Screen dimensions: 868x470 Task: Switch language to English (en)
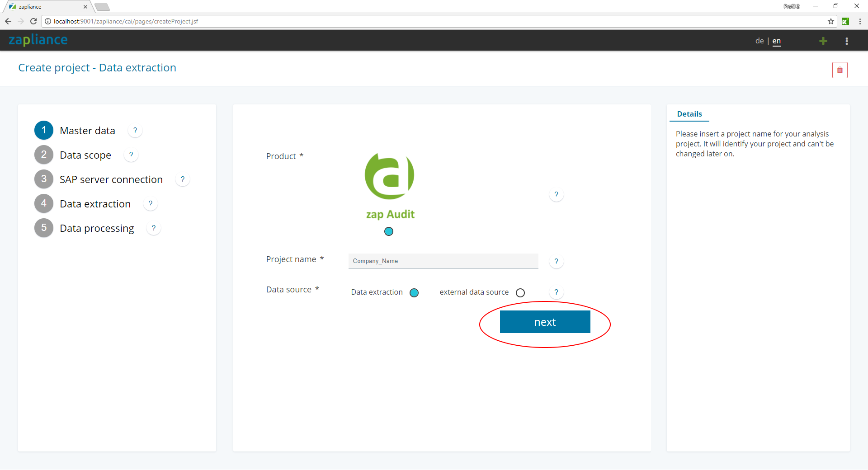(x=777, y=41)
